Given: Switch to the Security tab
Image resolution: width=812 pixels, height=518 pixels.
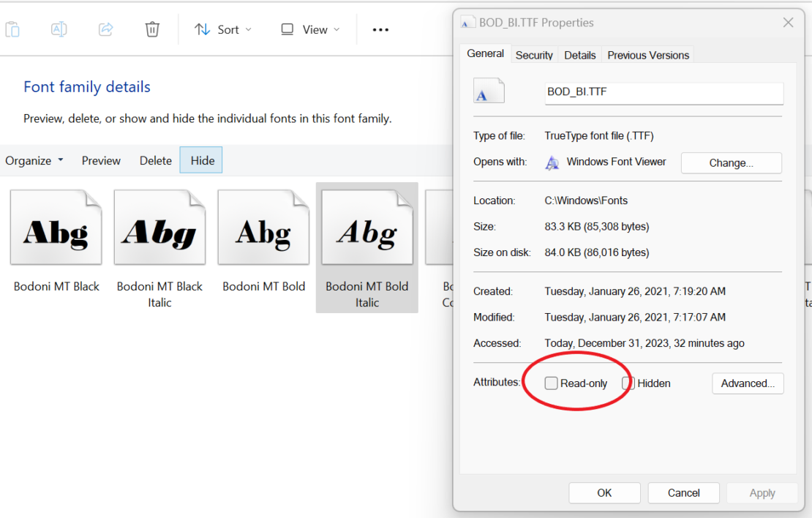Looking at the screenshot, I should (534, 55).
